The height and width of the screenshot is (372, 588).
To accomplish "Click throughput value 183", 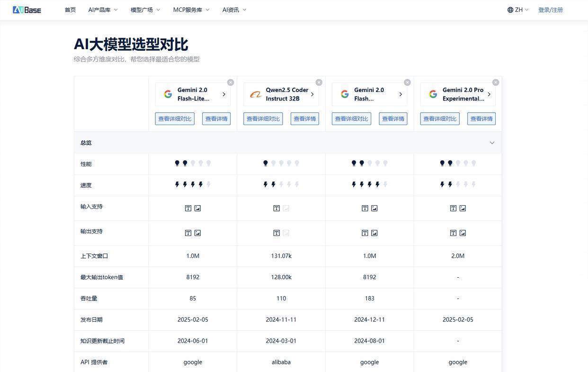I will 370,299.
